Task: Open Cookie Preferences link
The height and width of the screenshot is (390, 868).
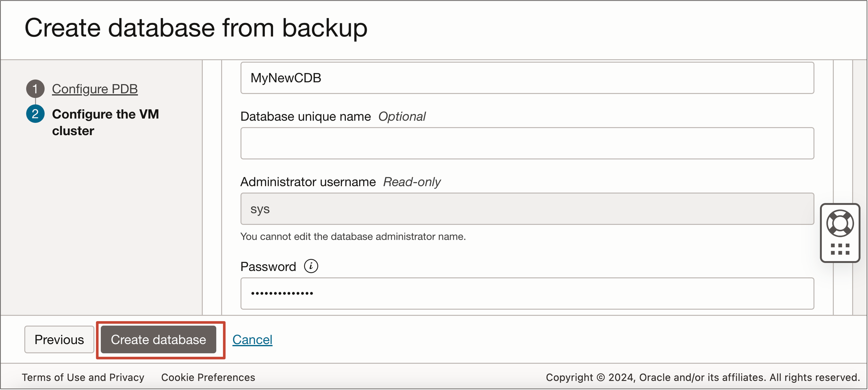Action: click(x=208, y=377)
